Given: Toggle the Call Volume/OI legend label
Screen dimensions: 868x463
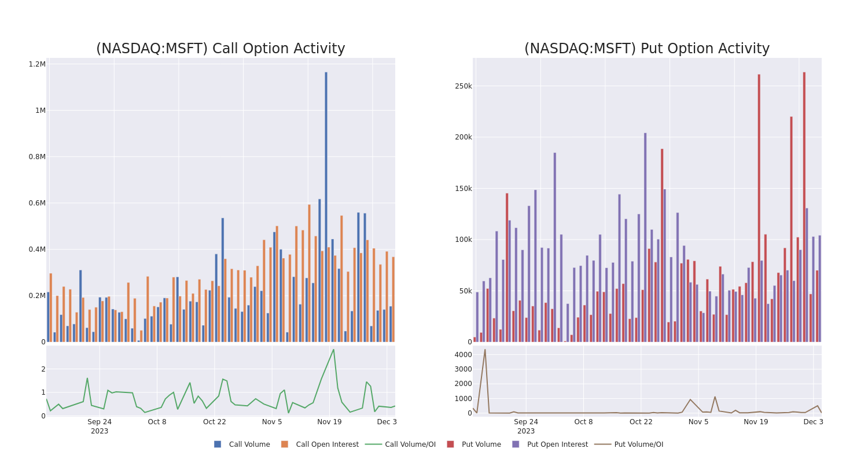Looking at the screenshot, I should [410, 444].
